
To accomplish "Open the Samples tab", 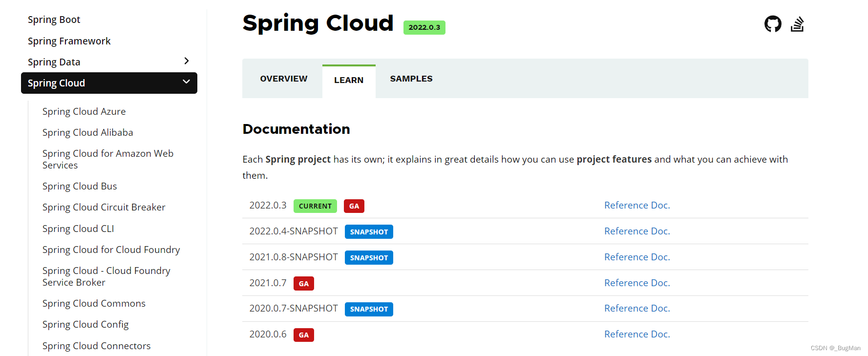I will click(x=411, y=79).
